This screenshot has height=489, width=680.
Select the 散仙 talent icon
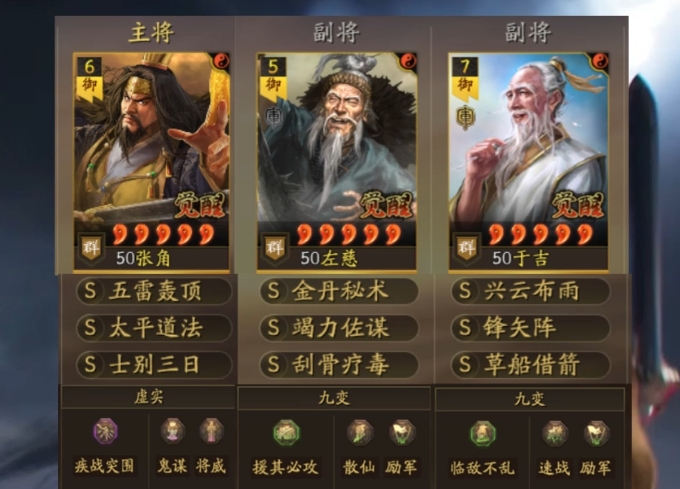(x=360, y=432)
